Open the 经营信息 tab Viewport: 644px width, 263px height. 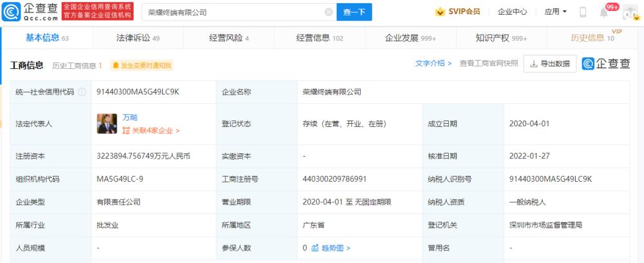click(319, 38)
